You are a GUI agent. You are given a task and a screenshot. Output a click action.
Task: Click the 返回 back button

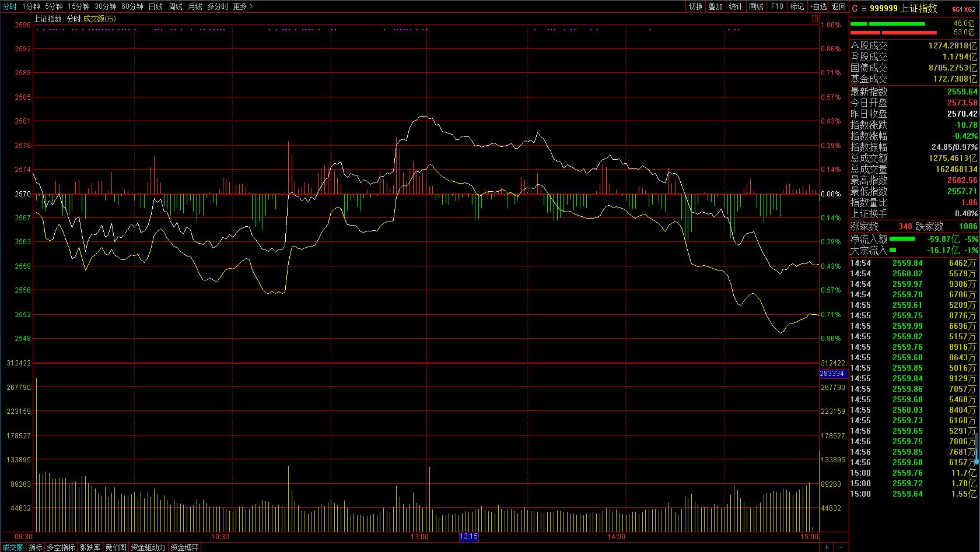pyautogui.click(x=839, y=6)
